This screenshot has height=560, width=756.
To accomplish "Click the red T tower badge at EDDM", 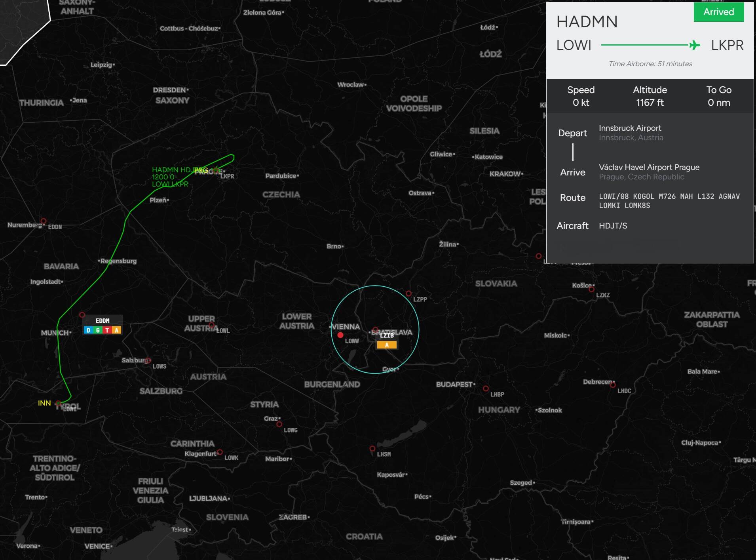I will (107, 330).
